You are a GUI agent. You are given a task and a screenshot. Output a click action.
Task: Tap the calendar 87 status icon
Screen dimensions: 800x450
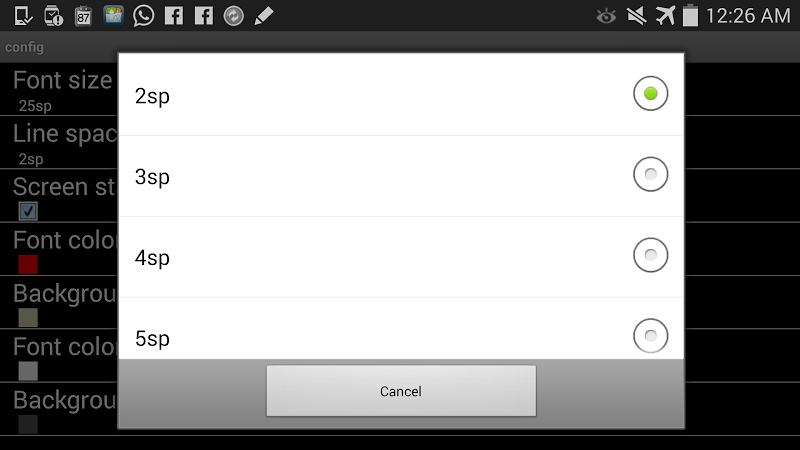[x=83, y=16]
